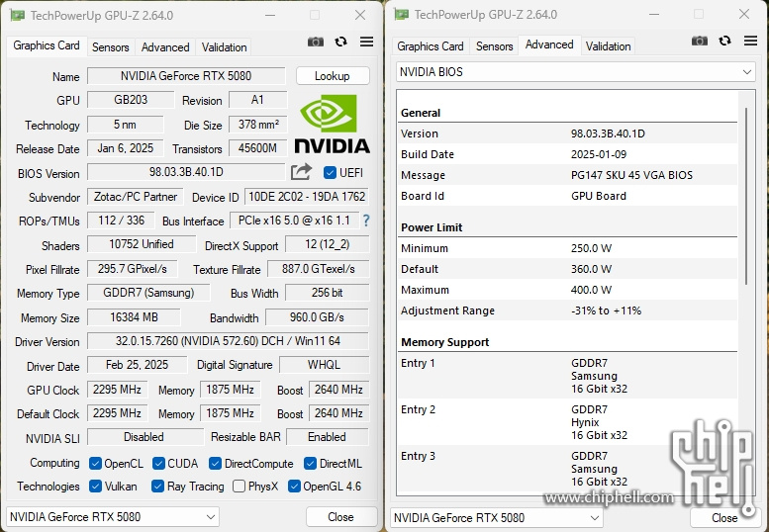Switch to Sensors tab in right window
This screenshot has height=532, width=769.
click(495, 46)
